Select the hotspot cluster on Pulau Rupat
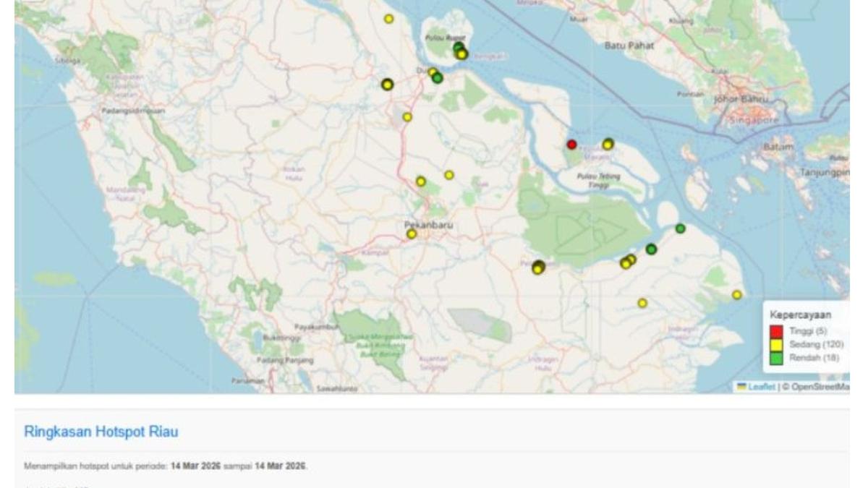 pyautogui.click(x=461, y=51)
